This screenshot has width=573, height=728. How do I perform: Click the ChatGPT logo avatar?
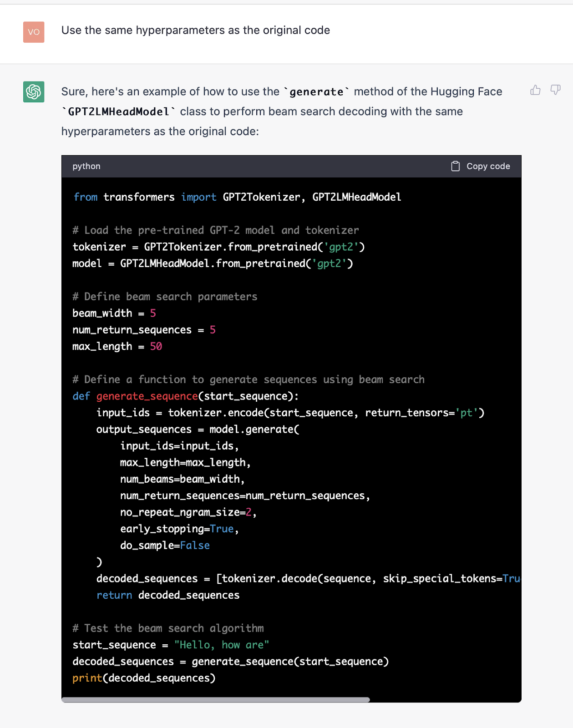coord(34,91)
